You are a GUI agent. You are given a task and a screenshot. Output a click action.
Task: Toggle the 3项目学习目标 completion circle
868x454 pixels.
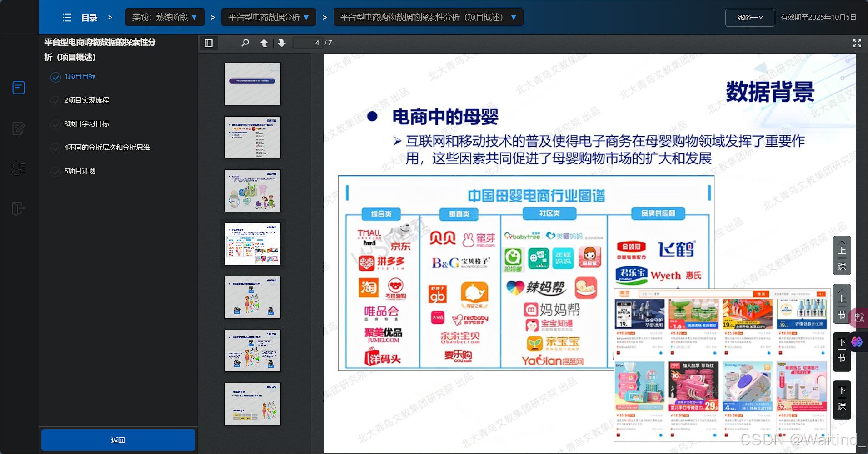[55, 124]
